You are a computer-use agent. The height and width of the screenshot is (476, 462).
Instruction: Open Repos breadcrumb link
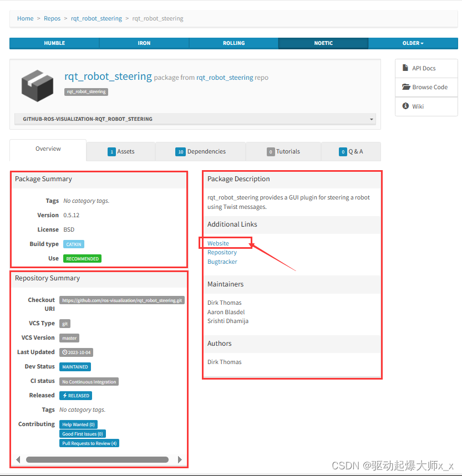click(52, 18)
